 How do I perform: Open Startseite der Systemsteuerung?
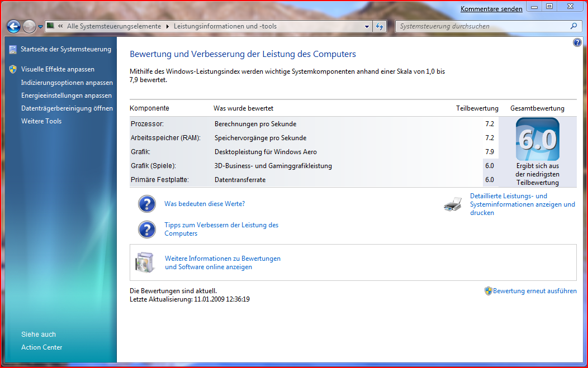pyautogui.click(x=65, y=49)
